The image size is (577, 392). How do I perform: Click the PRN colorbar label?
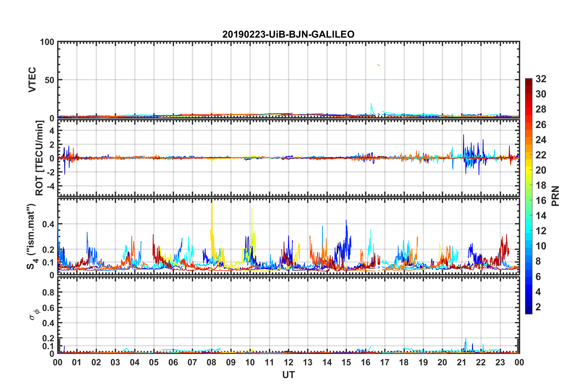[x=555, y=196]
